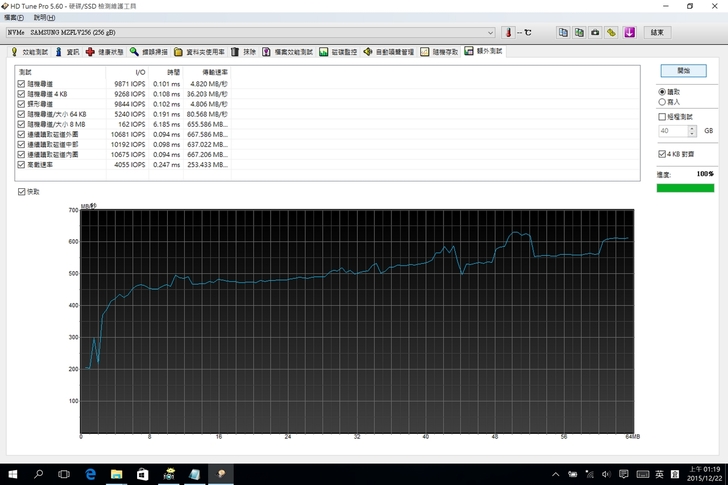Open Microsoft Edge from the taskbar
Viewport: 728px width, 485px height.
[90, 474]
